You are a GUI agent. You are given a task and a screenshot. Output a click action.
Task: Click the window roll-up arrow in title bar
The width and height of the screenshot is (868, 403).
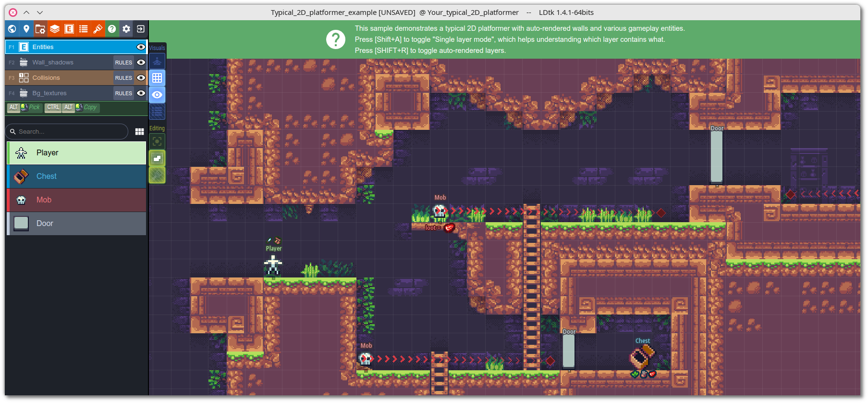pos(26,13)
